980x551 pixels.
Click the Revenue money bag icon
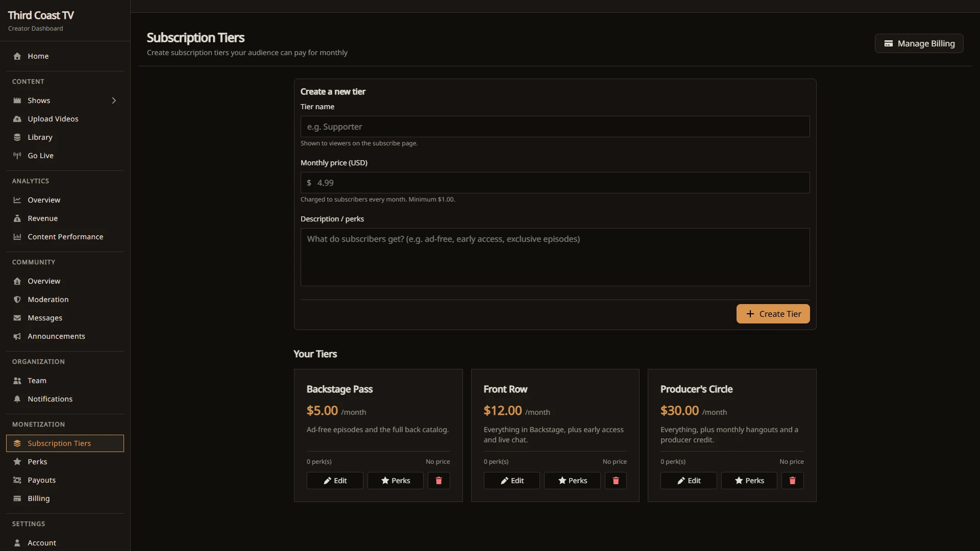pyautogui.click(x=17, y=218)
